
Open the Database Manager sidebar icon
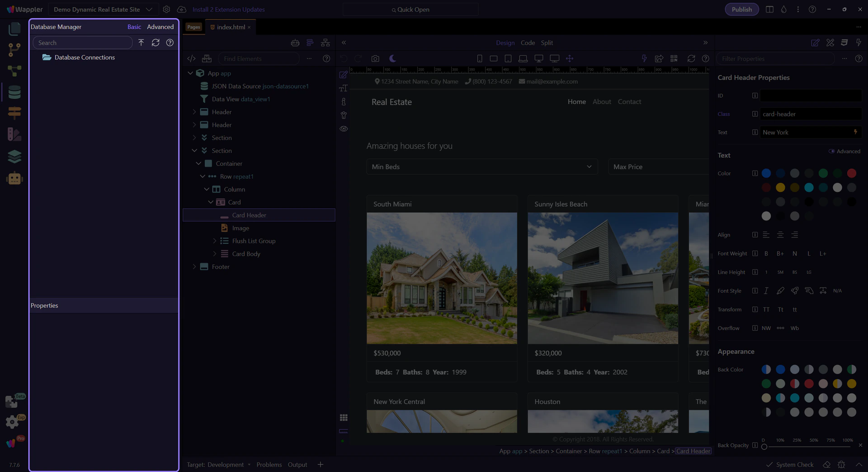[14, 92]
